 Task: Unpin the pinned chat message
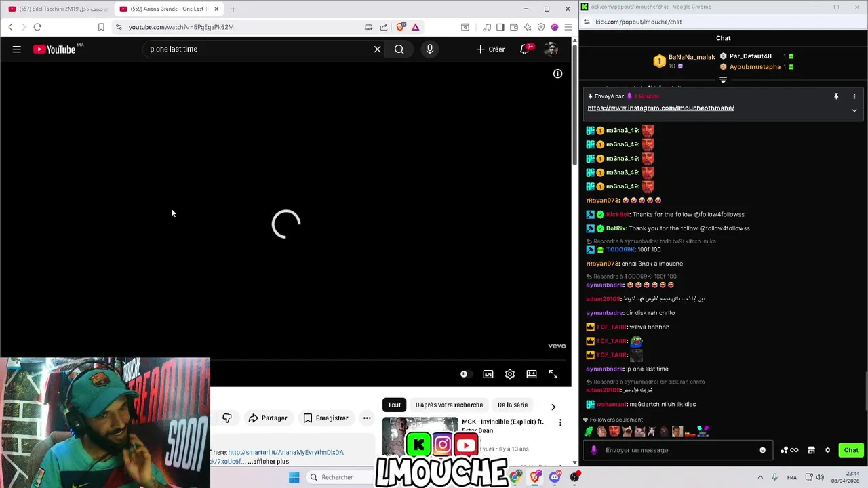coord(836,96)
